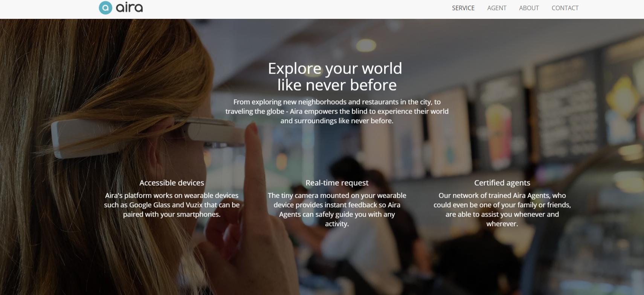Open the AGENT navigation link
This screenshot has height=295, width=644.
[x=497, y=8]
